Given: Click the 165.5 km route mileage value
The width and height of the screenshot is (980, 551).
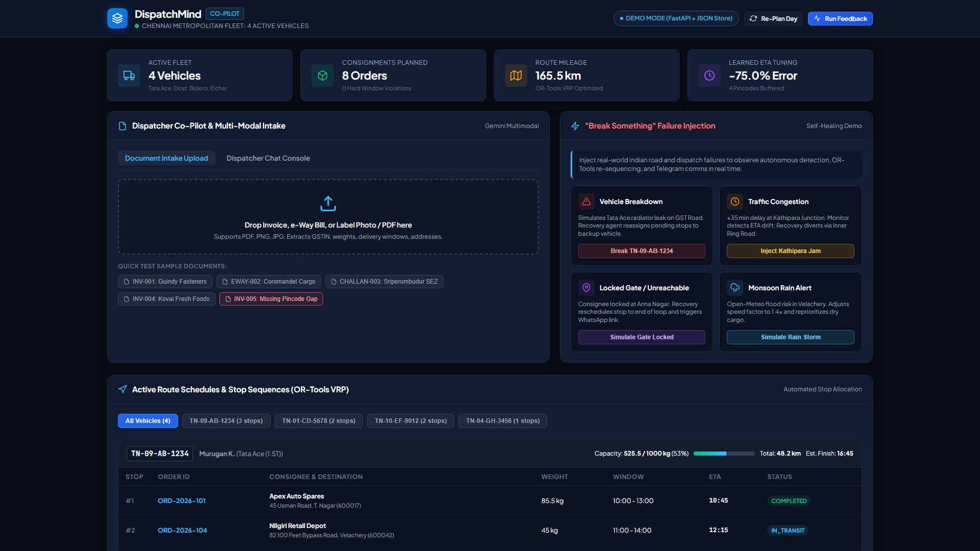Looking at the screenshot, I should pyautogui.click(x=558, y=76).
